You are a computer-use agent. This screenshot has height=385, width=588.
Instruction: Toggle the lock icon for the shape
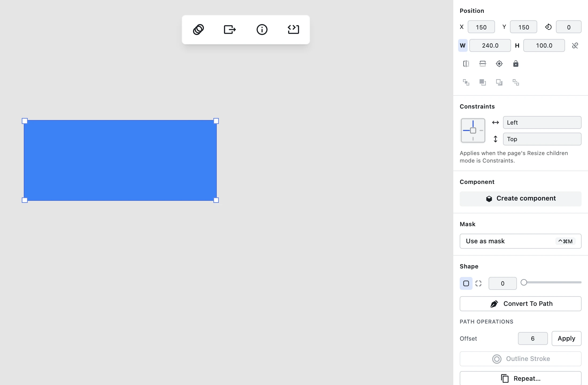[516, 64]
